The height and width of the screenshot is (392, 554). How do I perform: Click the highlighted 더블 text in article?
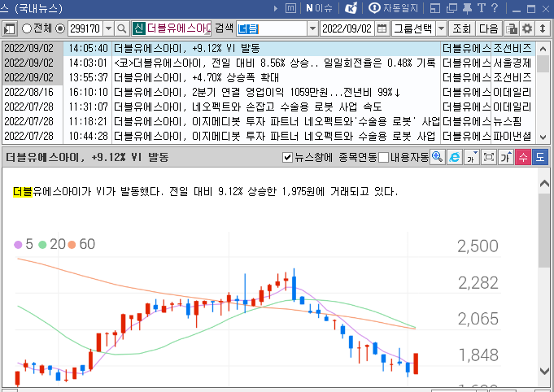click(23, 191)
